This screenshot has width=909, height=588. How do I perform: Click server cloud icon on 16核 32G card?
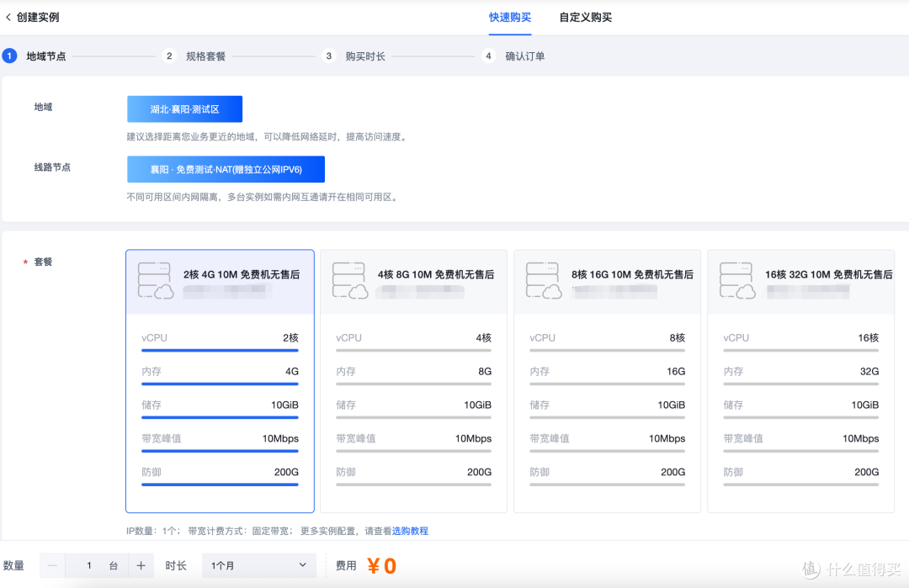click(737, 280)
